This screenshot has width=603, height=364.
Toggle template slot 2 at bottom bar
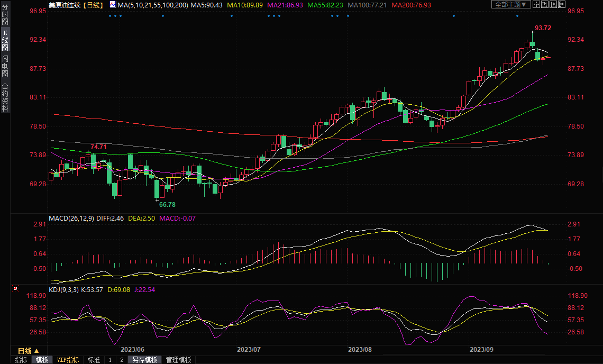pos(121,360)
